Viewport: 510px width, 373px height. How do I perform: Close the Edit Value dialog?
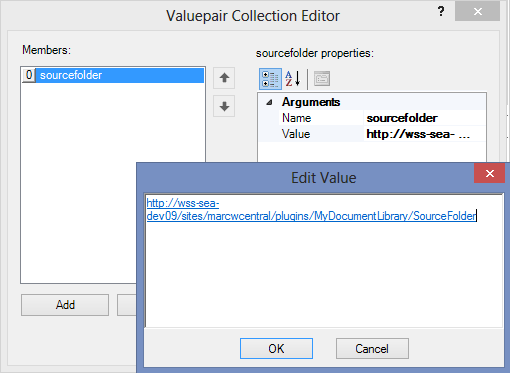(489, 173)
